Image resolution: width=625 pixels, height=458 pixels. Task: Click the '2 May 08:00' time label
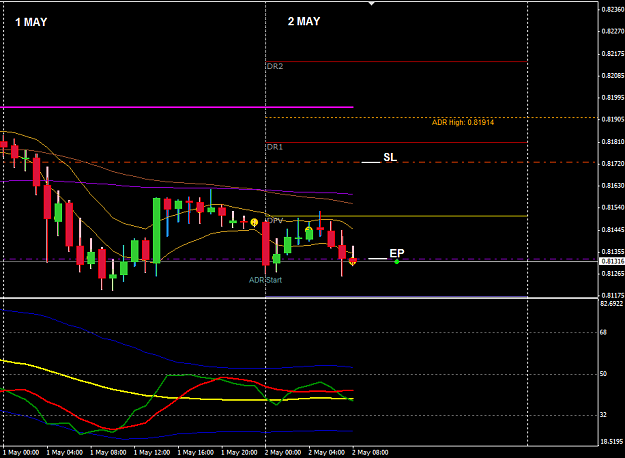370,452
